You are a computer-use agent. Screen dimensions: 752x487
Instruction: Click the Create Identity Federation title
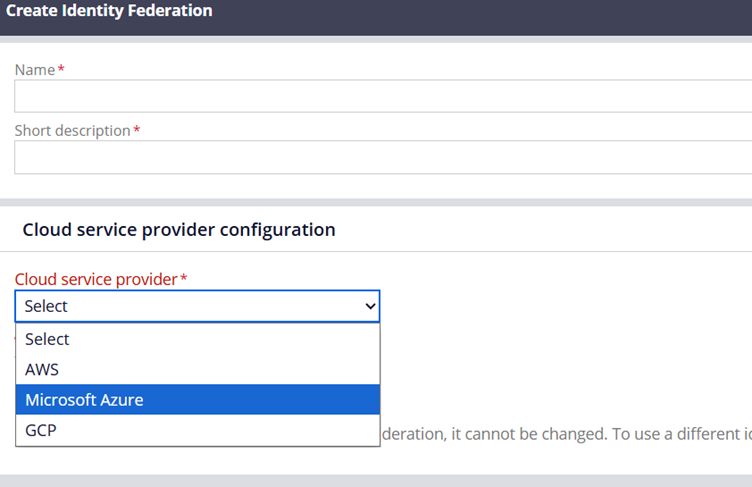point(109,11)
